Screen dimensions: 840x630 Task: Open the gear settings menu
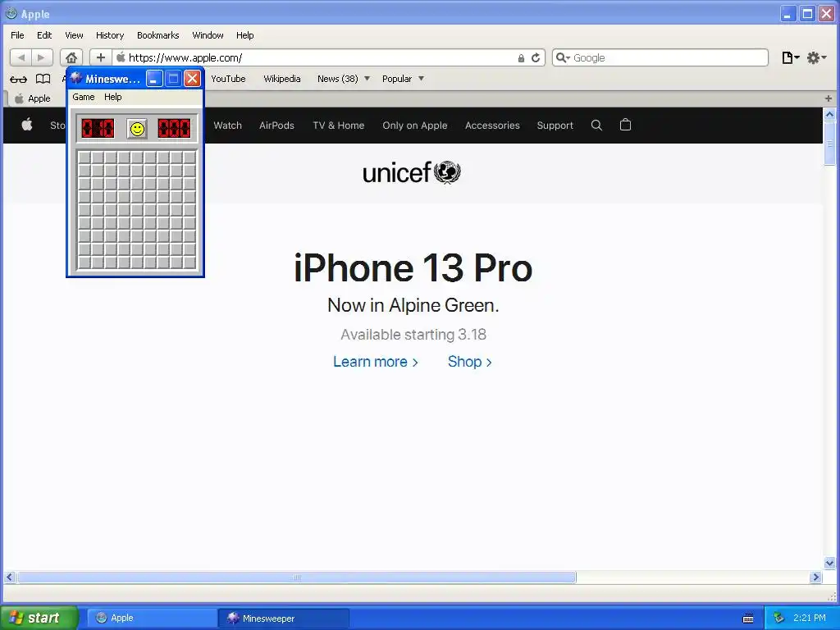[816, 57]
